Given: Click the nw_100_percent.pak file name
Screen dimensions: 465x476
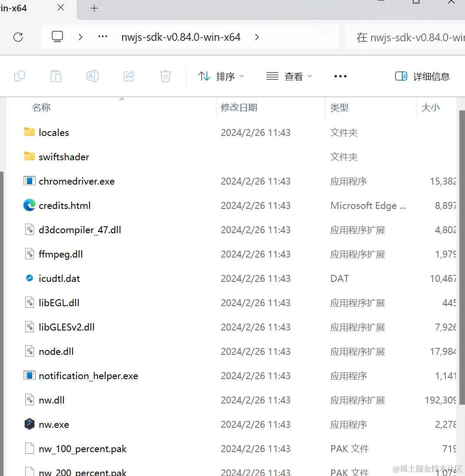Looking at the screenshot, I should click(x=83, y=449).
